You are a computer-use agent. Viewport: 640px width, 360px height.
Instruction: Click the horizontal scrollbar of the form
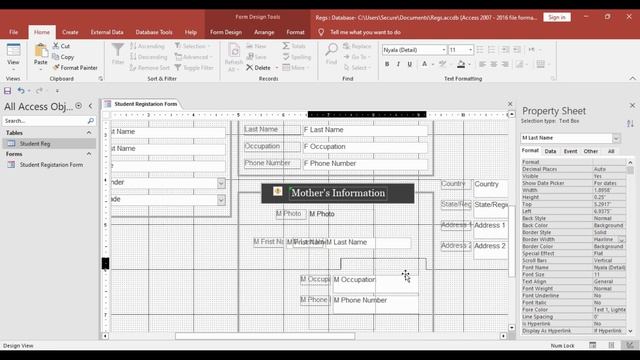tap(265, 336)
